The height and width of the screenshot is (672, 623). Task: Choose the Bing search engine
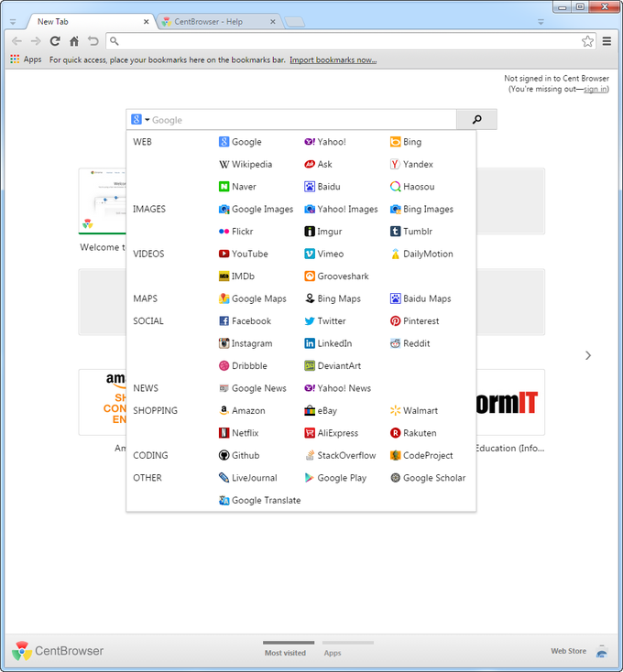click(x=406, y=142)
